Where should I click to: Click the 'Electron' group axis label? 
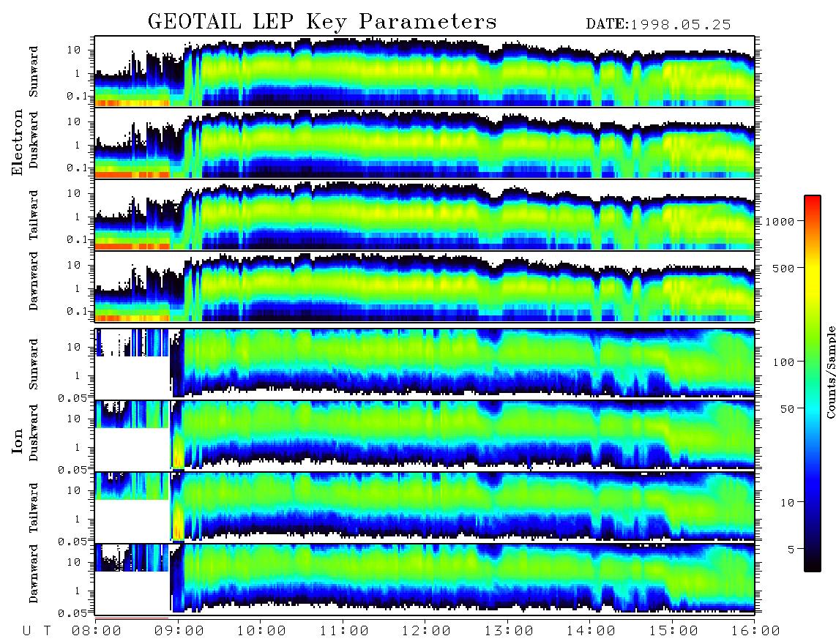(18, 142)
